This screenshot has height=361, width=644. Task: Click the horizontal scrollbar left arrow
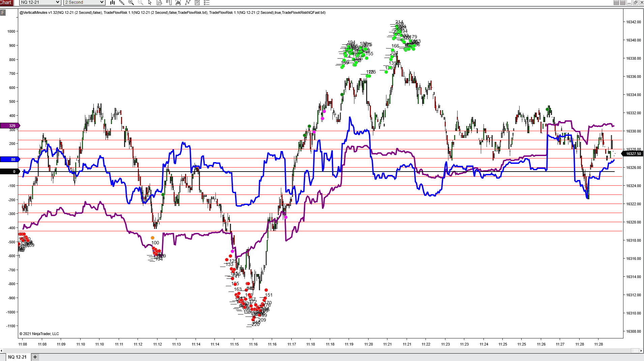click(x=2, y=351)
